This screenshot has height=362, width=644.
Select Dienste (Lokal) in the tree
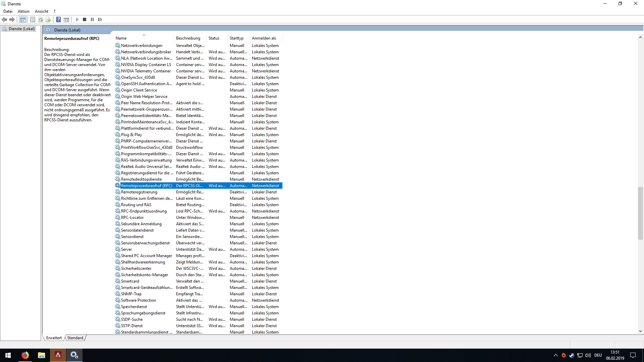[21, 29]
